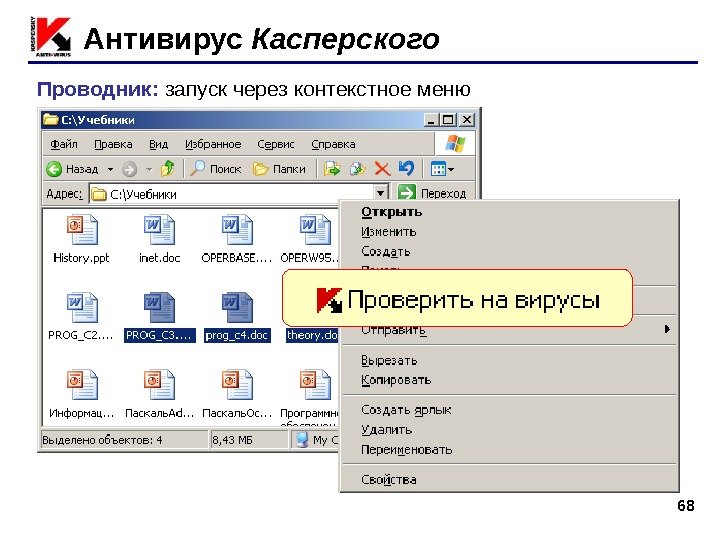Open the Избранное menu

pos(213,144)
